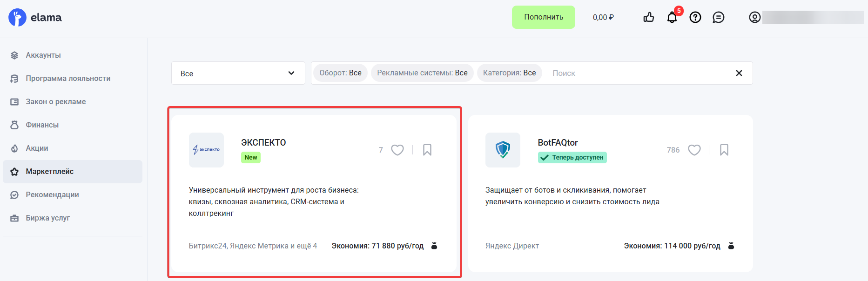Bookmark the BotFAQtor service
Screen dimensions: 868x281
724,150
